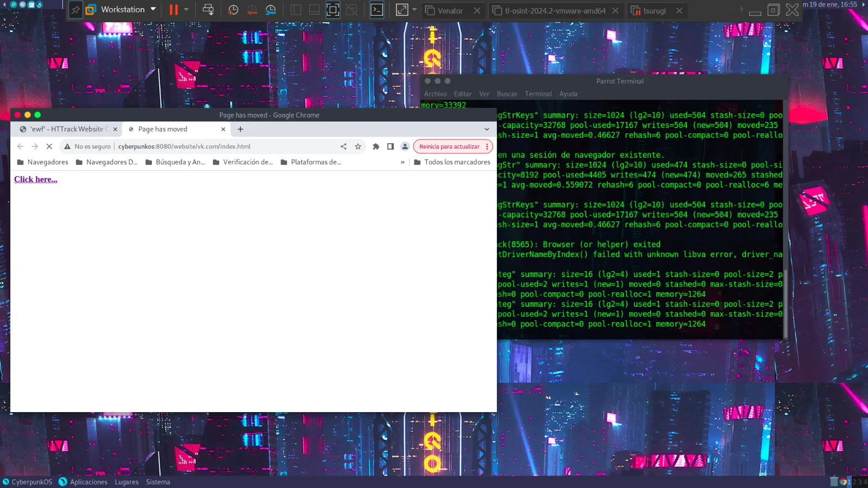868x488 pixels.
Task: Open the VMware console view icon
Action: [376, 10]
